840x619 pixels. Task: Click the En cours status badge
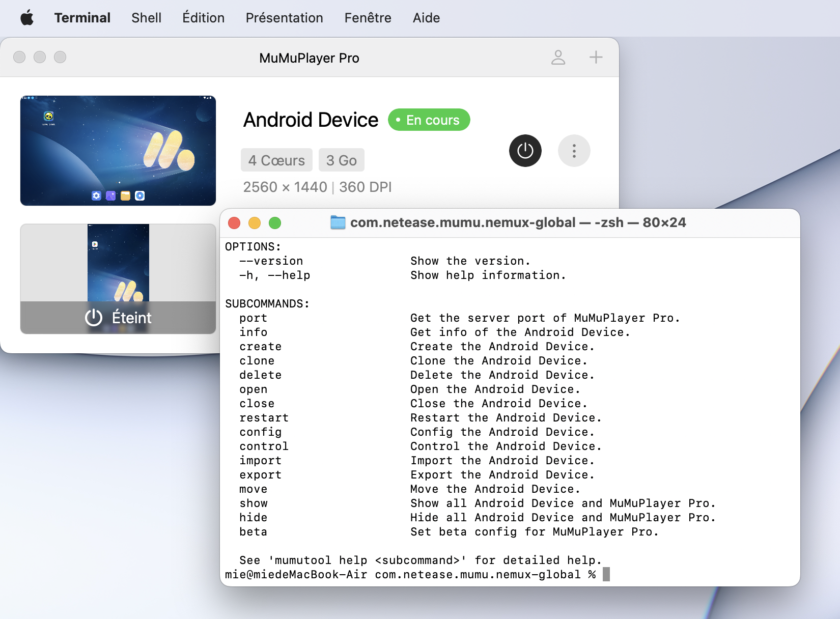point(429,120)
